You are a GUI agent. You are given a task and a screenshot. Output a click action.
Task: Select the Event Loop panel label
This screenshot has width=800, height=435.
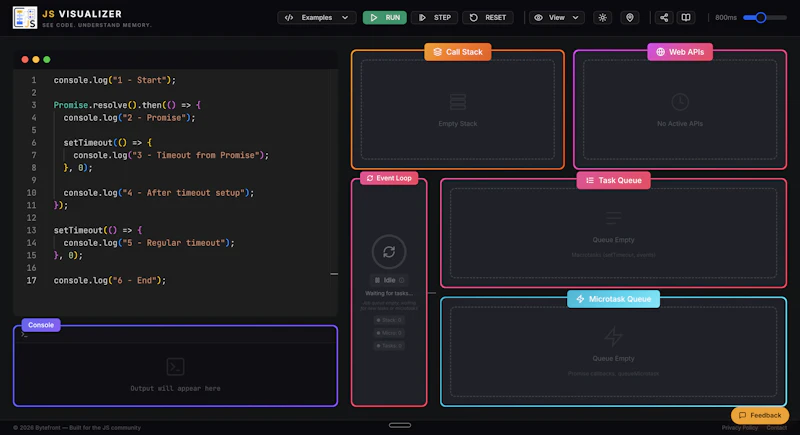pos(389,178)
